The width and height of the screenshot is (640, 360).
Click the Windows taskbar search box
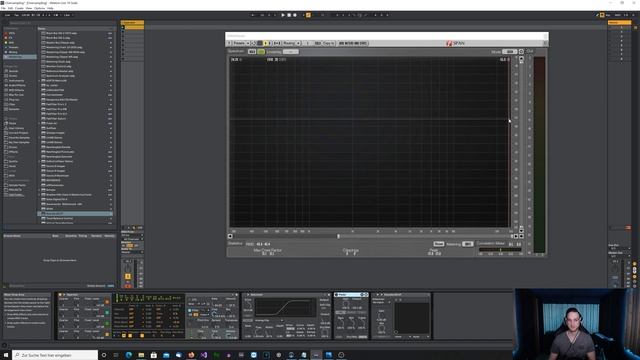pos(55,355)
